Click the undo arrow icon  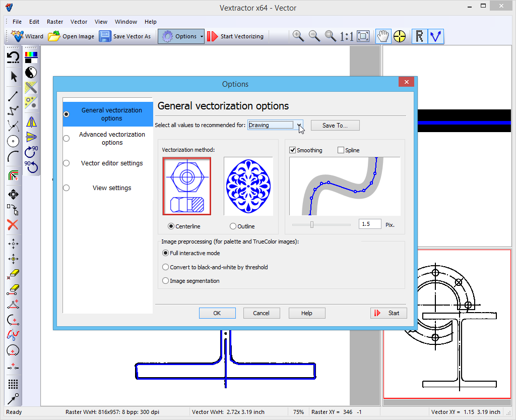[x=13, y=57]
